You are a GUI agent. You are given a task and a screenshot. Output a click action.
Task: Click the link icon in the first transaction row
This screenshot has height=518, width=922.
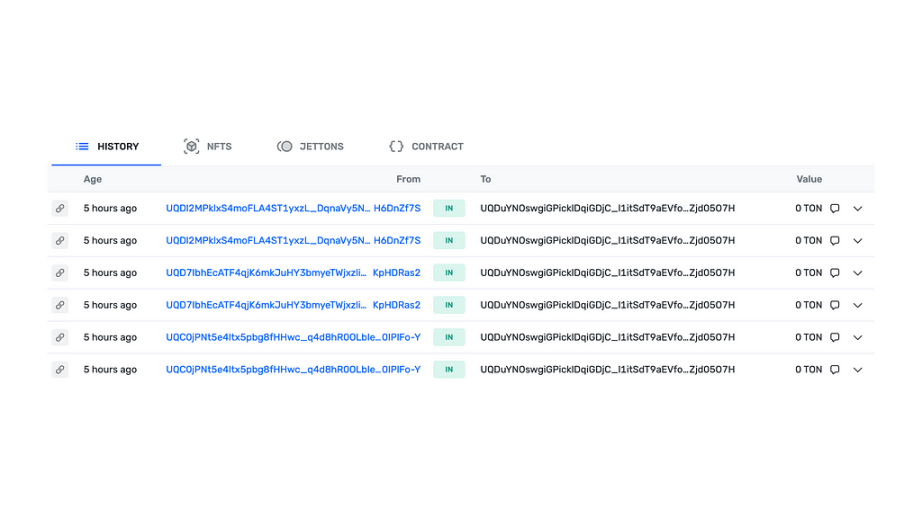click(x=60, y=208)
